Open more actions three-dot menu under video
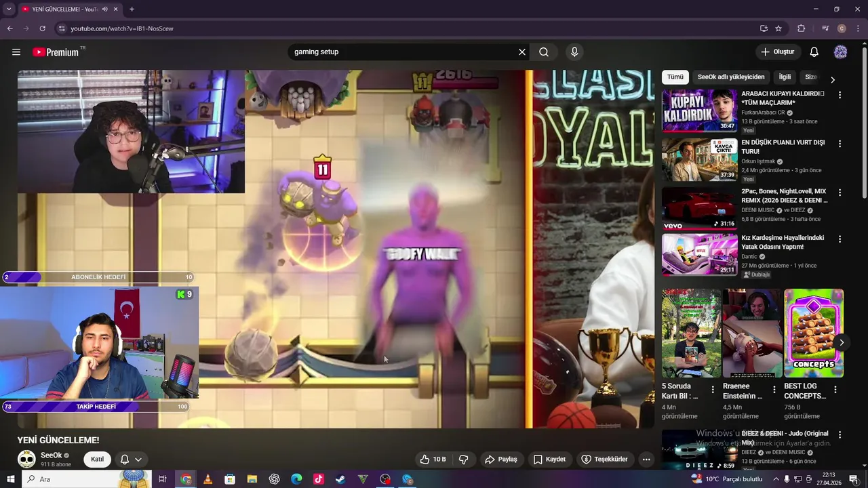Image resolution: width=868 pixels, height=488 pixels. (x=646, y=460)
